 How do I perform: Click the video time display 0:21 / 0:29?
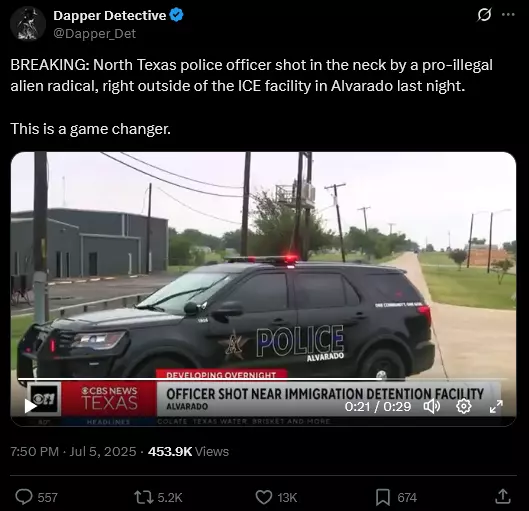(378, 406)
